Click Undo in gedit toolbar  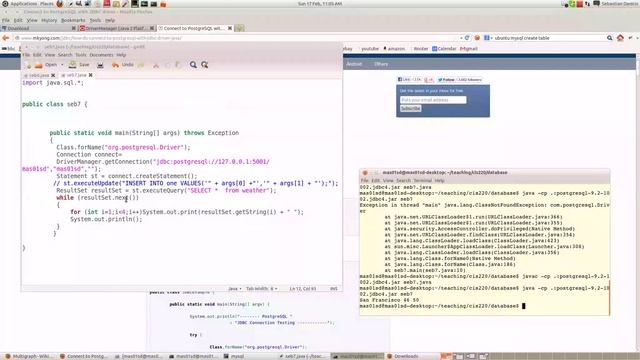(x=123, y=65)
